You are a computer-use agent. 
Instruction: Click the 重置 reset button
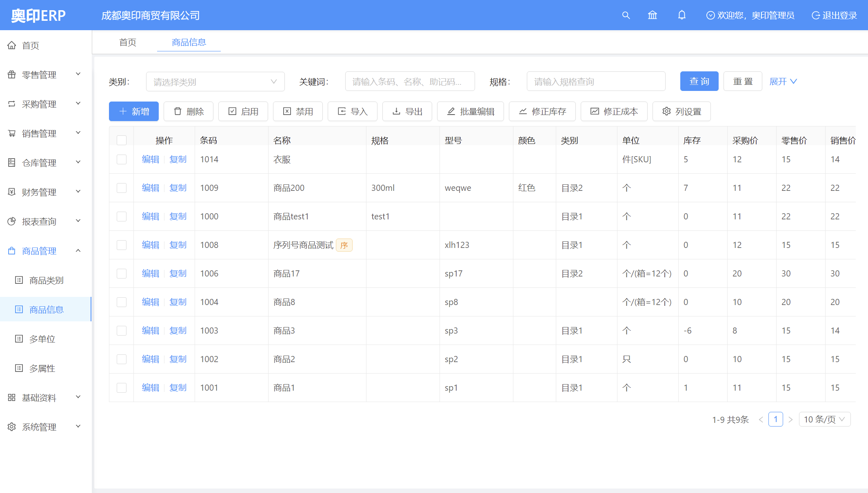(743, 81)
